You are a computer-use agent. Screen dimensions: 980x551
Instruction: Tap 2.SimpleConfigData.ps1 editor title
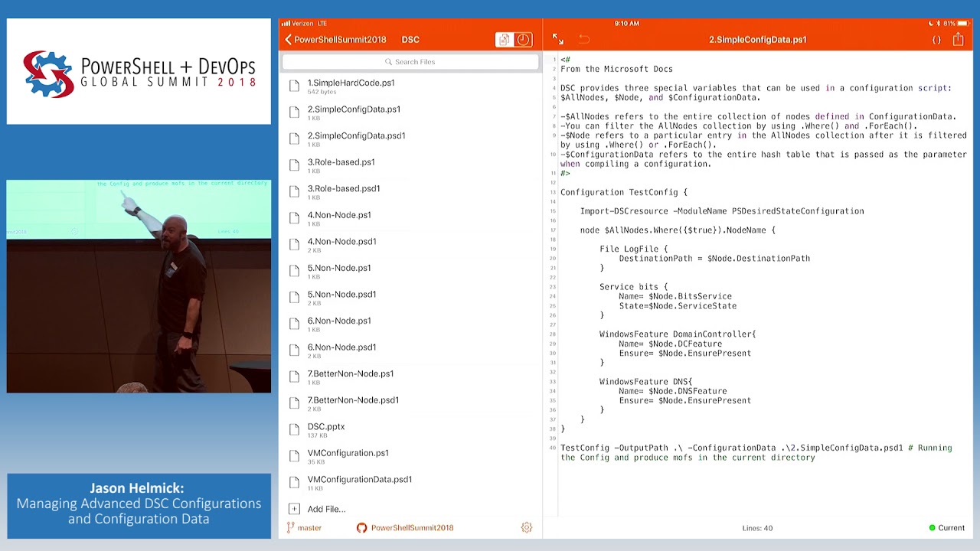(758, 40)
